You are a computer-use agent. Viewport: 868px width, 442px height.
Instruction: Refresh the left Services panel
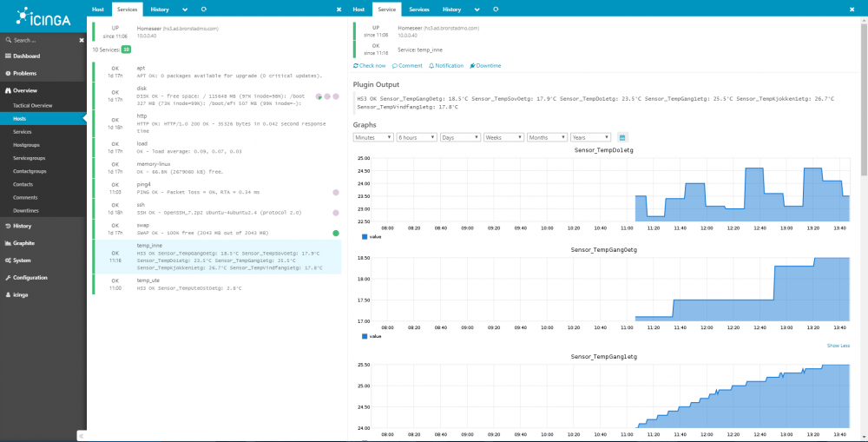pos(203,9)
